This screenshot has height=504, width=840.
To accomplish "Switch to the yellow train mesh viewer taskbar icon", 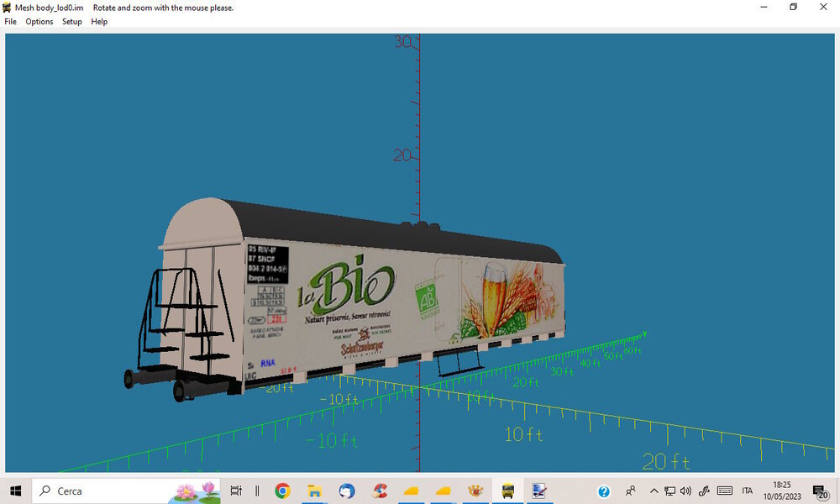I will tap(508, 491).
